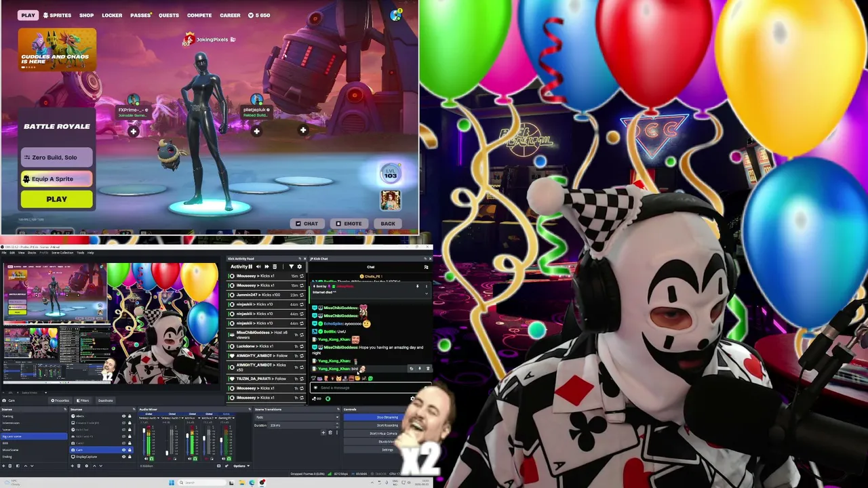
Task: Click the CHAT button in Fortnite
Action: 306,224
